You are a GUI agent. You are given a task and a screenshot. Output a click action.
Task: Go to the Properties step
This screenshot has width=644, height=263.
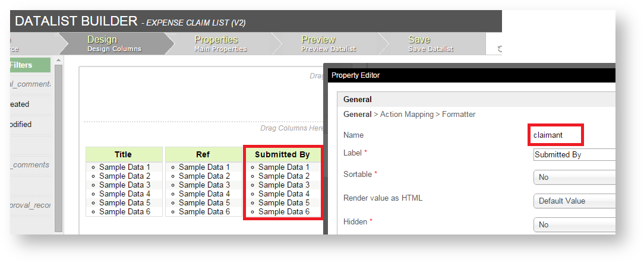tap(220, 43)
